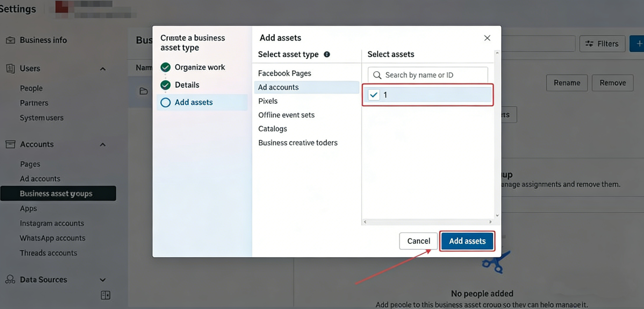This screenshot has height=309, width=644.
Task: Click the horizontal scrollbar under asset list
Action: pyautogui.click(x=428, y=222)
